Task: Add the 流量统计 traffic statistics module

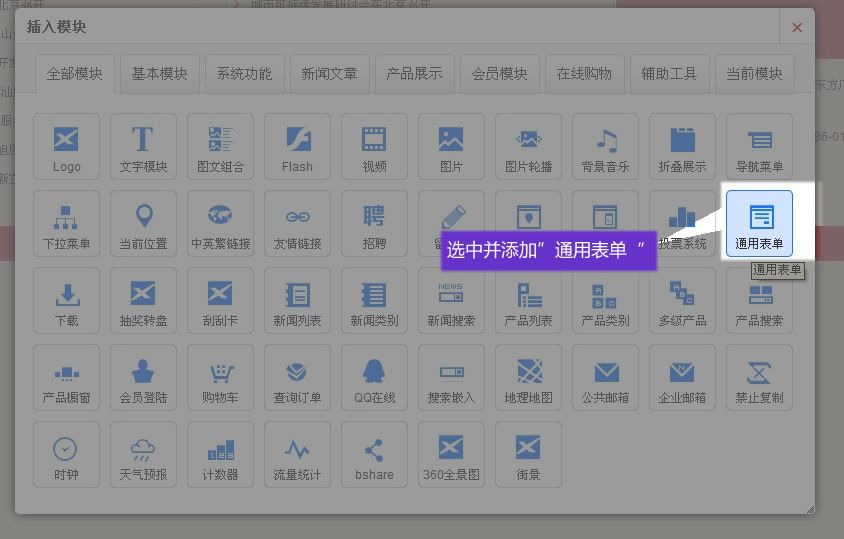Action: (297, 454)
